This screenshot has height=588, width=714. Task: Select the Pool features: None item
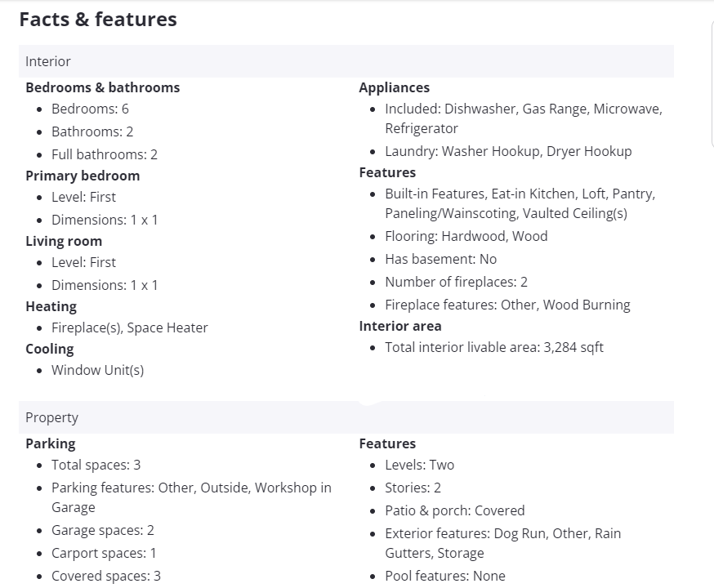pyautogui.click(x=445, y=576)
